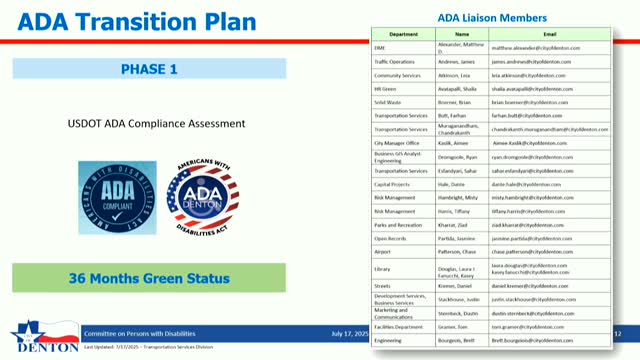Click the ziad.kharrat email address
Screen dimensions: 640x360
pos(528,225)
